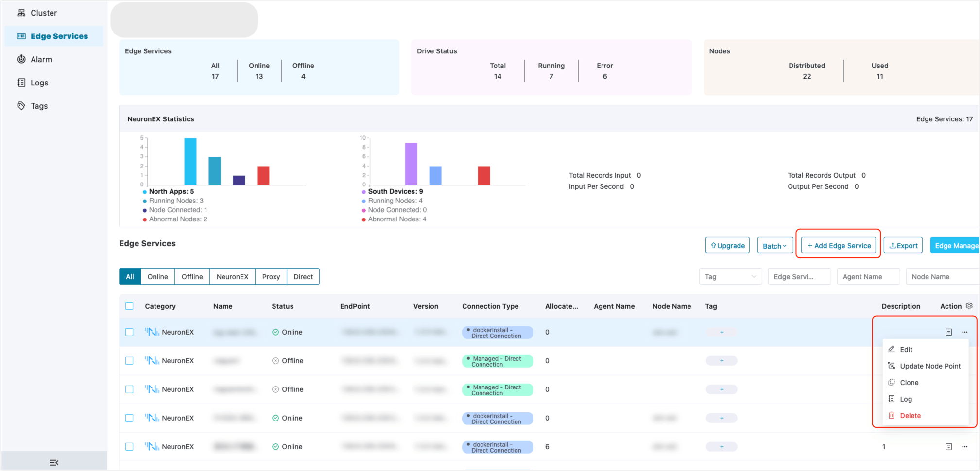This screenshot has height=471, width=980.
Task: Open details icon in last NeuronEX row
Action: (948, 447)
